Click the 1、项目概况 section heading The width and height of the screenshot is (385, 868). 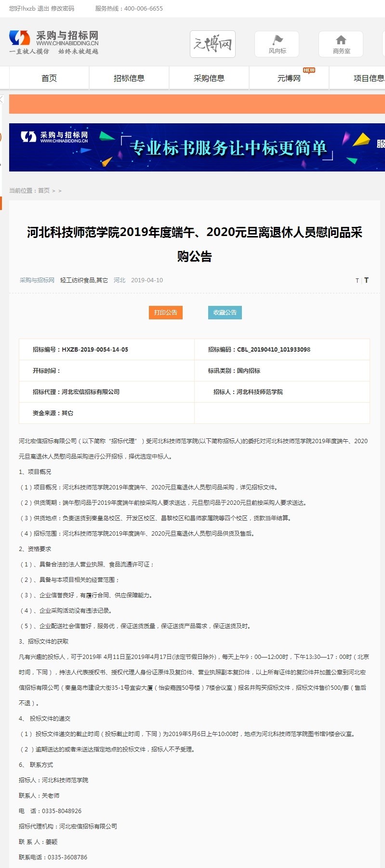(x=35, y=472)
